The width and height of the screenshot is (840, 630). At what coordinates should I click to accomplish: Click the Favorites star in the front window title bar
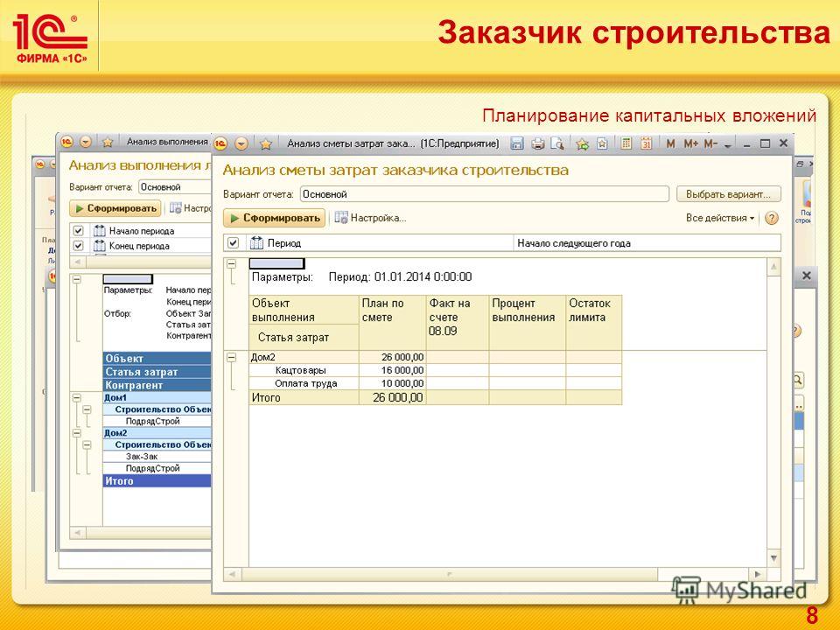(266, 143)
